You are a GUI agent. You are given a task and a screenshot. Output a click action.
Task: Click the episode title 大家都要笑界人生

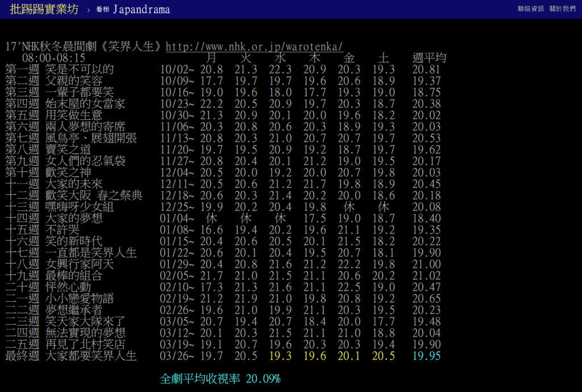[91, 356]
